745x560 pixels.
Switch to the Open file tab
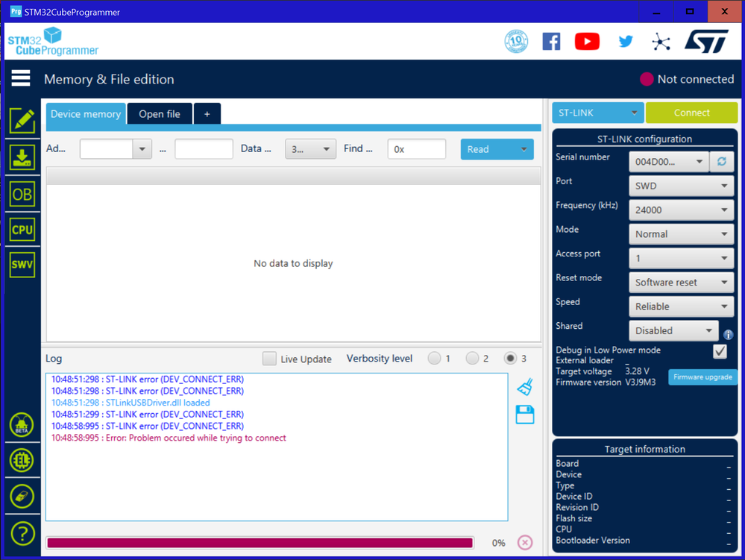coord(160,114)
